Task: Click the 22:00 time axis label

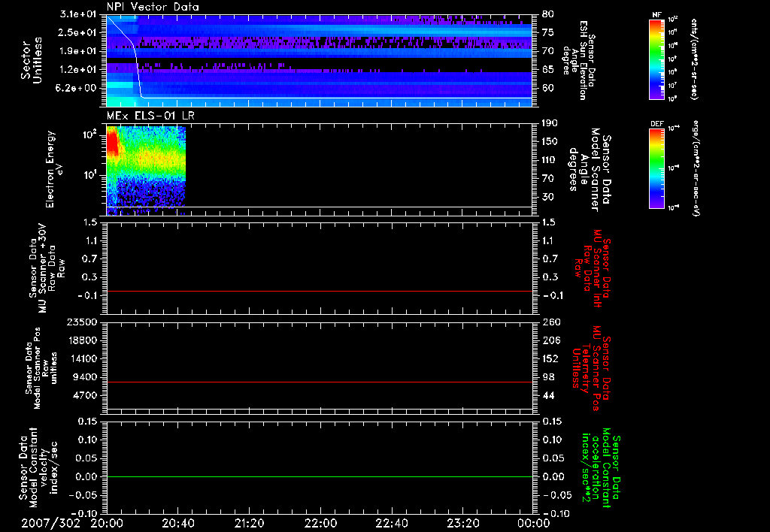Action: [320, 523]
